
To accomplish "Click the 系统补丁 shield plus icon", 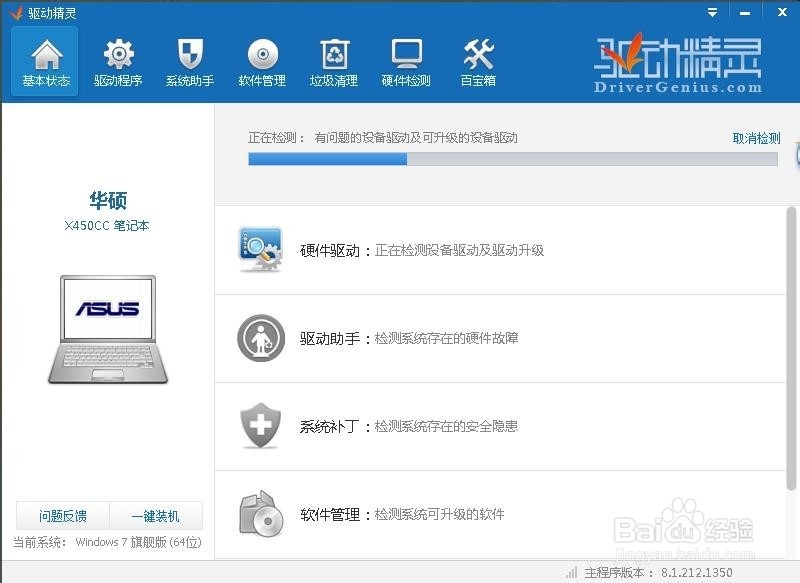I will point(261,426).
